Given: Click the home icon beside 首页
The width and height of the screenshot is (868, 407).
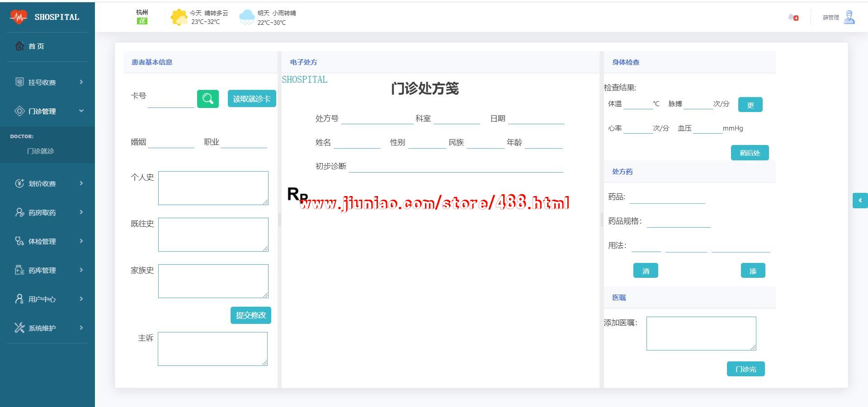Looking at the screenshot, I should (x=19, y=46).
